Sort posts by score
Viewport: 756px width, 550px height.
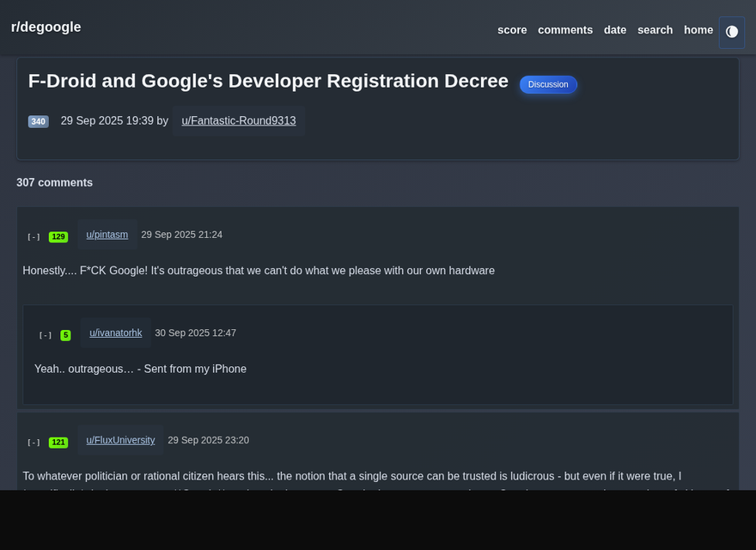point(512,30)
